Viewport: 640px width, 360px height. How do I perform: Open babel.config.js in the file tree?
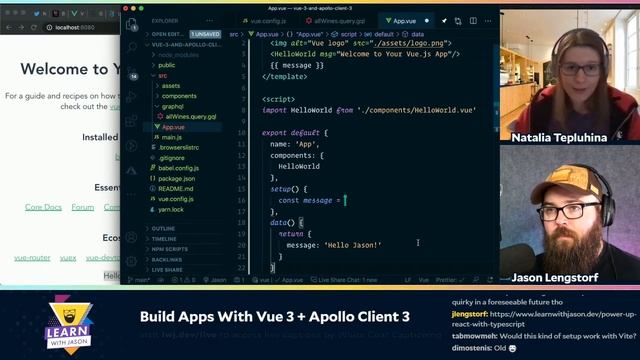pos(175,168)
